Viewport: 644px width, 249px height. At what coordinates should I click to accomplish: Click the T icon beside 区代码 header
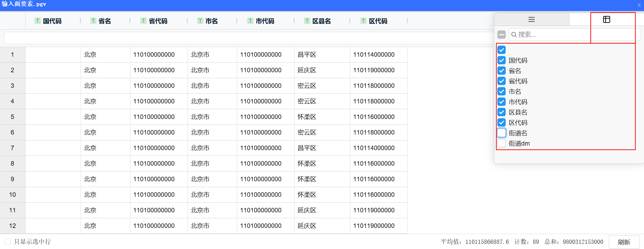[363, 21]
